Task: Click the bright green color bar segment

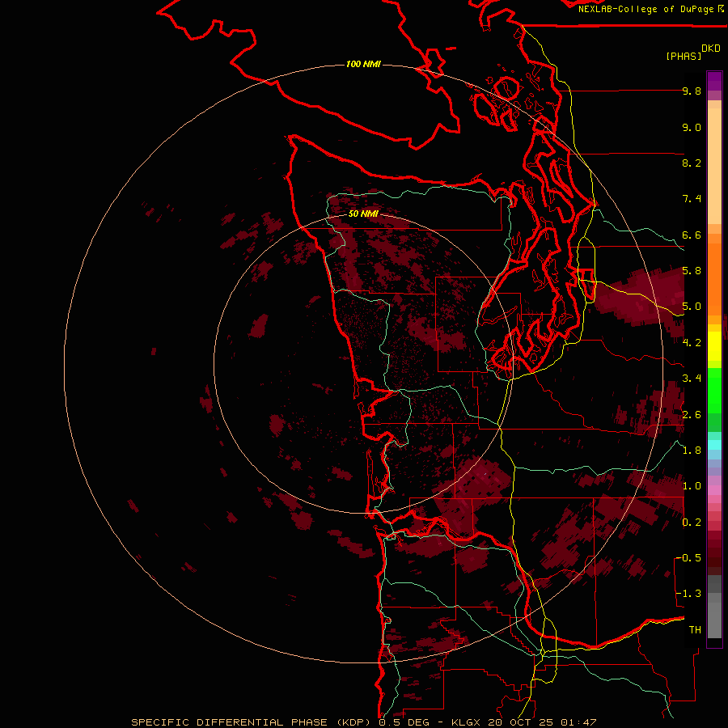Action: click(714, 392)
